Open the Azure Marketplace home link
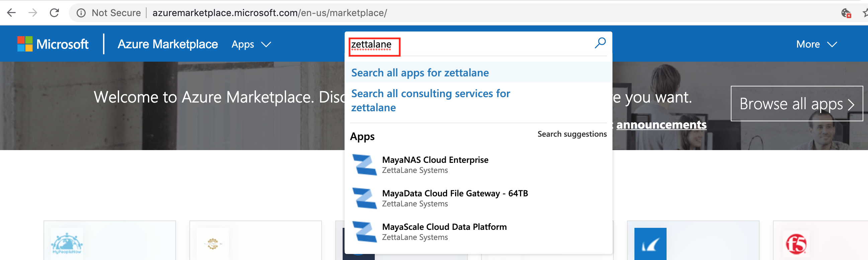 click(x=167, y=44)
